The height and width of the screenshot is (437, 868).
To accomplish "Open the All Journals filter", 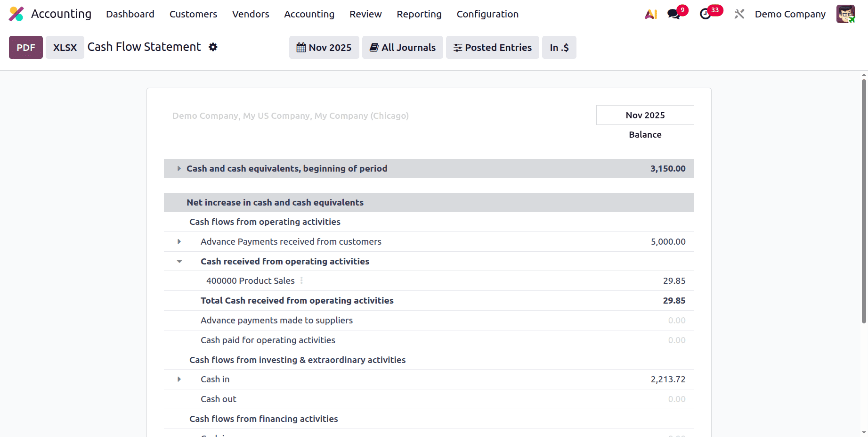I will 403,48.
